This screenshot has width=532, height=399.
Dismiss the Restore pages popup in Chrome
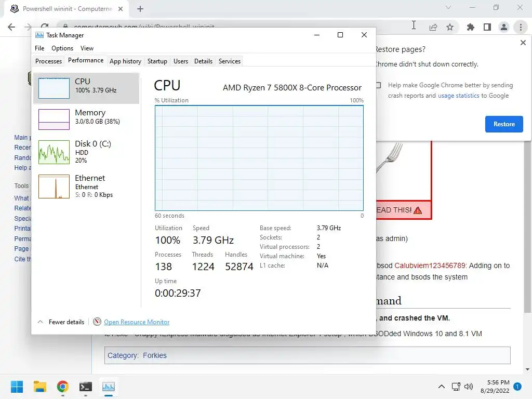(523, 43)
